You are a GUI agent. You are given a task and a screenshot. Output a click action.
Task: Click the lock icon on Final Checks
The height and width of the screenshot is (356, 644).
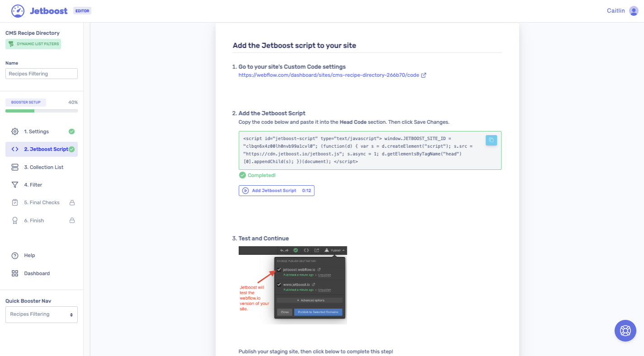click(x=72, y=202)
